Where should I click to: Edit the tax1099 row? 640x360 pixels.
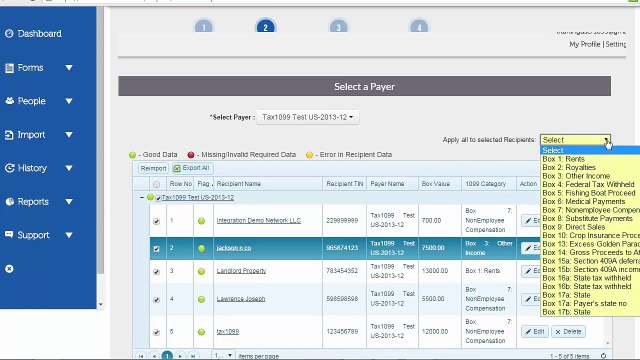click(535, 331)
